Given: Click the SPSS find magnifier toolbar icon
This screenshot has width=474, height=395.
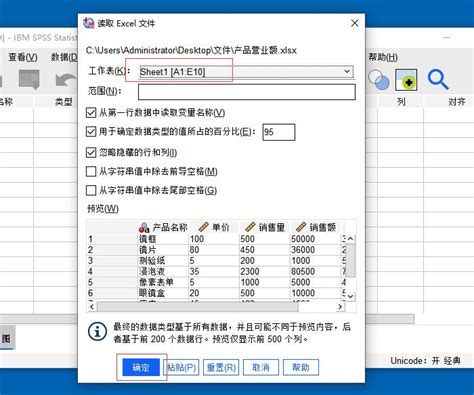Looking at the screenshot, I should tap(438, 79).
